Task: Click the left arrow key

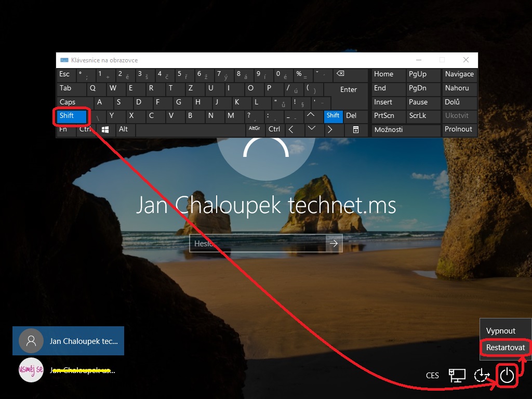Action: [x=294, y=129]
